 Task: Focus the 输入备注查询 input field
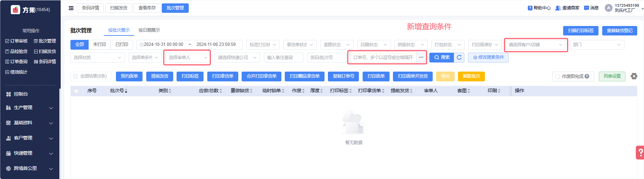283,57
